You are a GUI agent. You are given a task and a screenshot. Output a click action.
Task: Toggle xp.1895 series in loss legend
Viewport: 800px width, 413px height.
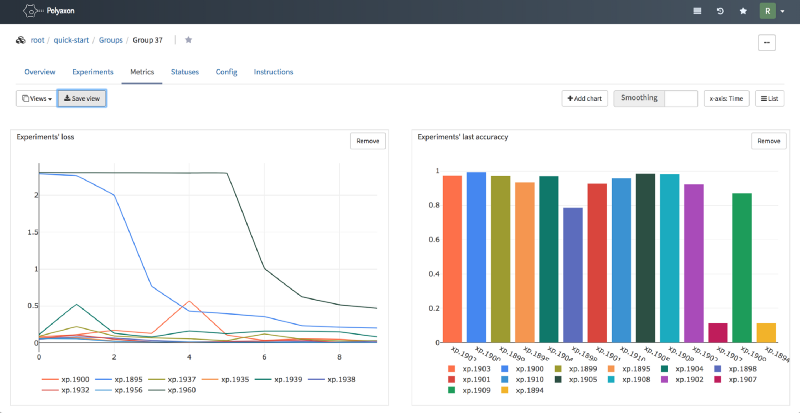120,379
